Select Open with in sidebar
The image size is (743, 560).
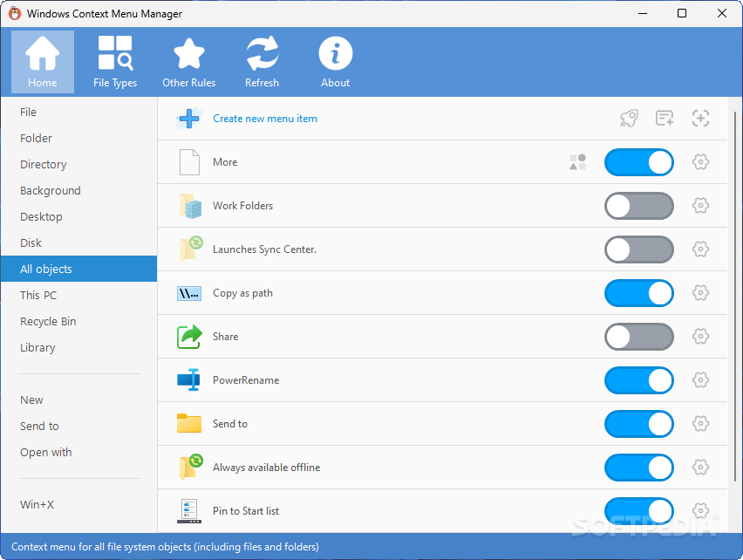coord(78,453)
